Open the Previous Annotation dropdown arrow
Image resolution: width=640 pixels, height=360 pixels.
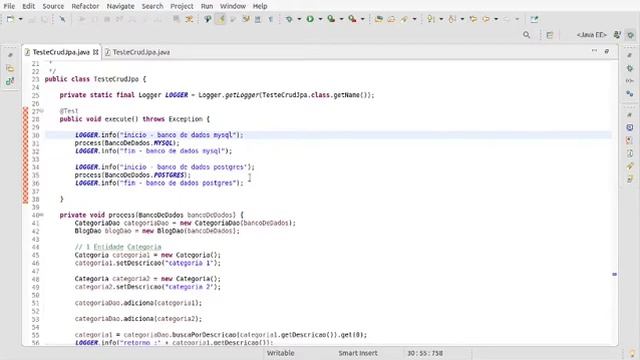coord(462,19)
